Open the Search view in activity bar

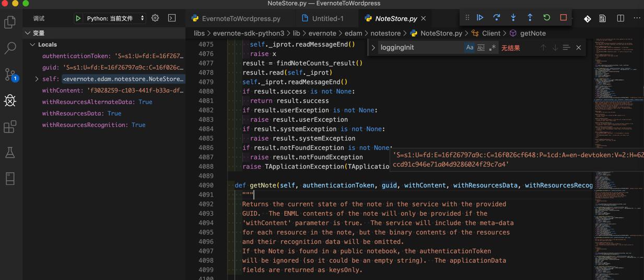[x=10, y=48]
